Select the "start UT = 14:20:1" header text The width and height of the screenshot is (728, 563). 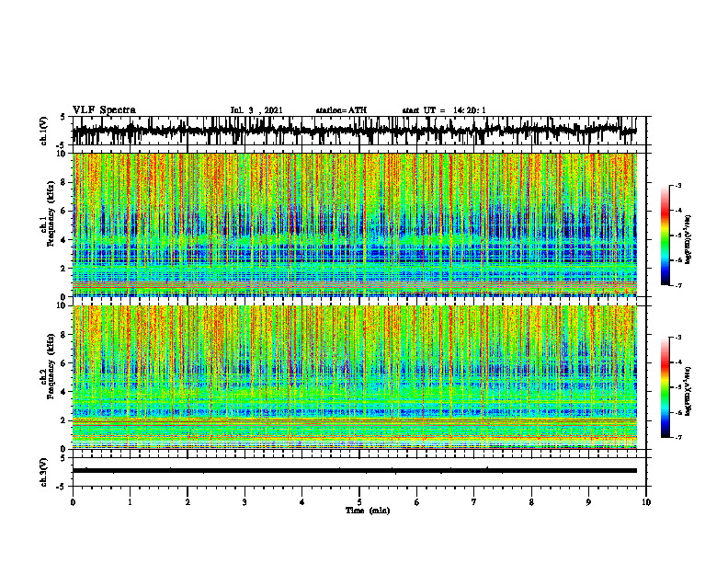(x=444, y=110)
